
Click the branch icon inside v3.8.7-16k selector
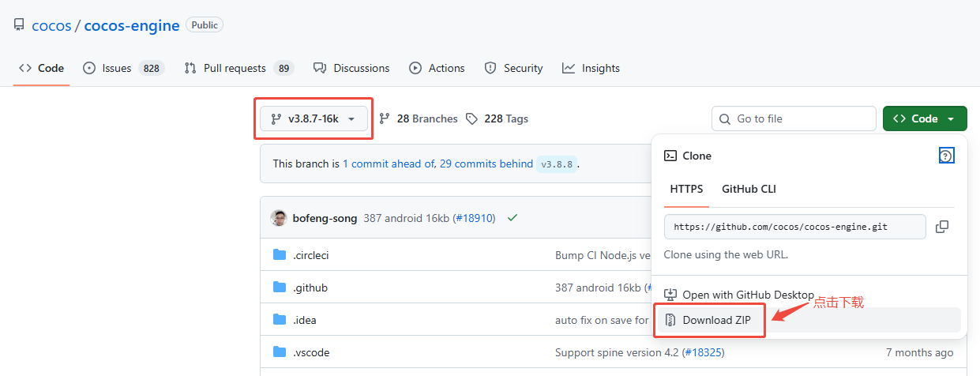point(276,118)
